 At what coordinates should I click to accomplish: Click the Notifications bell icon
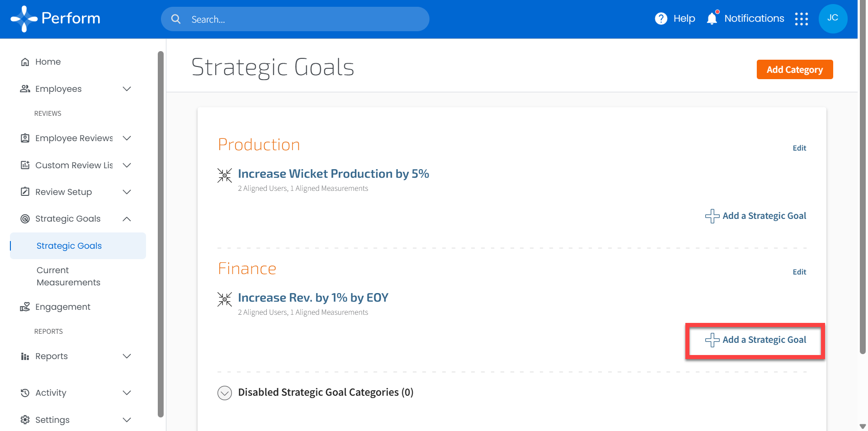(x=712, y=19)
